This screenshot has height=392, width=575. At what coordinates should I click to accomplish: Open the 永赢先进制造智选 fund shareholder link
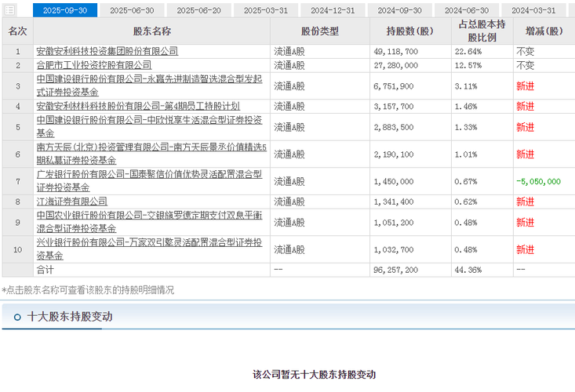pyautogui.click(x=149, y=85)
